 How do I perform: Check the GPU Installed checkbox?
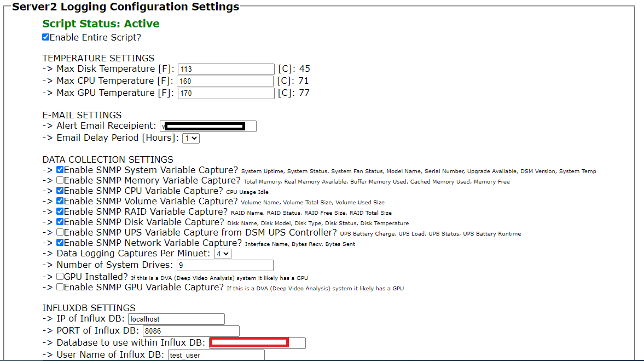pos(60,277)
